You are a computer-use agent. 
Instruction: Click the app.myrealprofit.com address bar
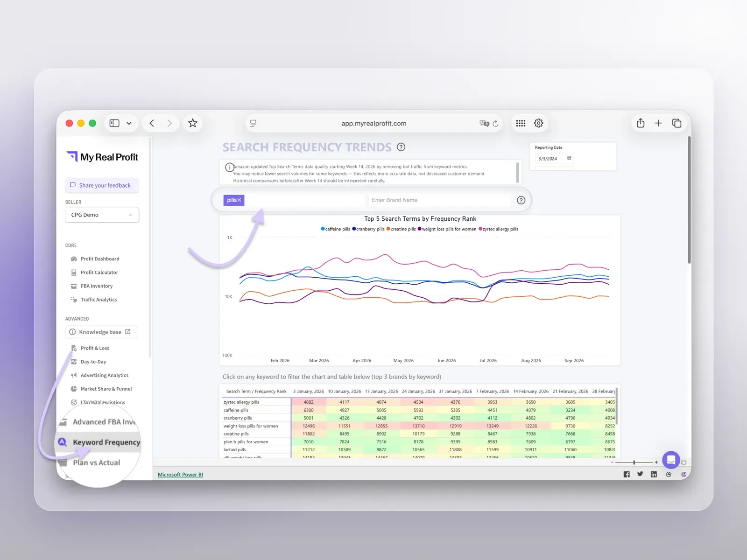click(x=373, y=124)
